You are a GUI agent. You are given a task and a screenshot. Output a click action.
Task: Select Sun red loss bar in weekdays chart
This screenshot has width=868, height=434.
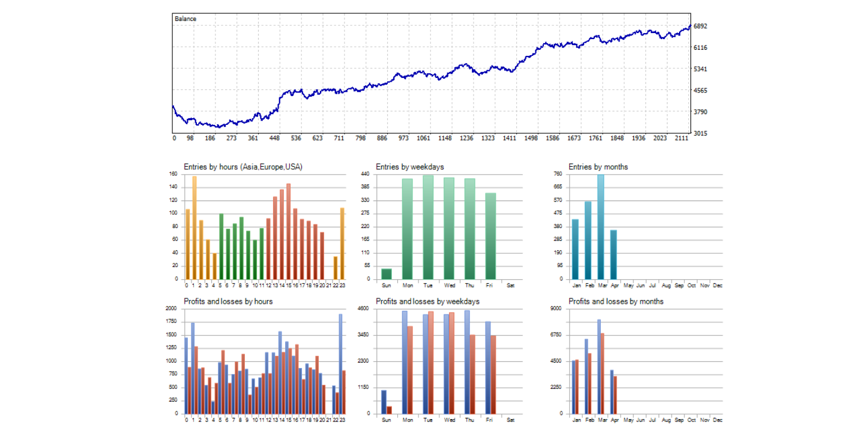pyautogui.click(x=389, y=410)
